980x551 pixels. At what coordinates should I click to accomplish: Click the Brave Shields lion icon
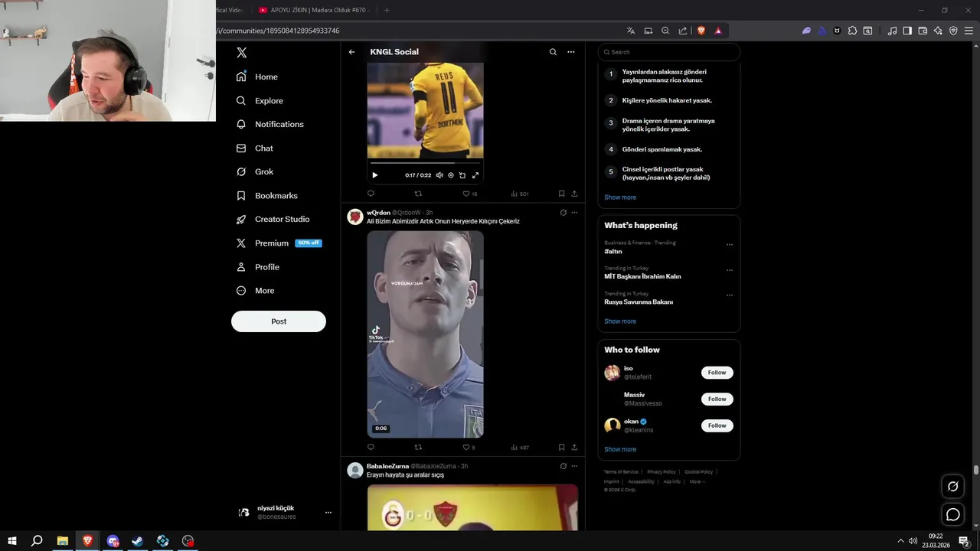tap(701, 31)
